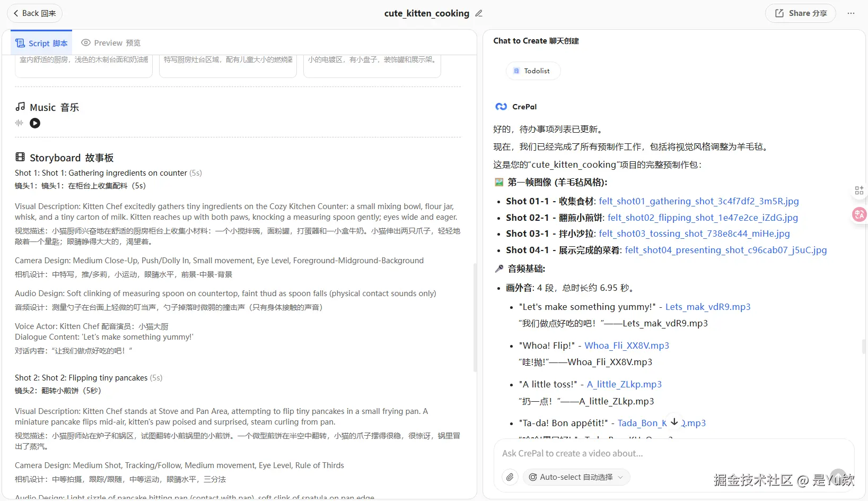Image resolution: width=868 pixels, height=501 pixels.
Task: Share the project via Share 分享
Action: (800, 13)
